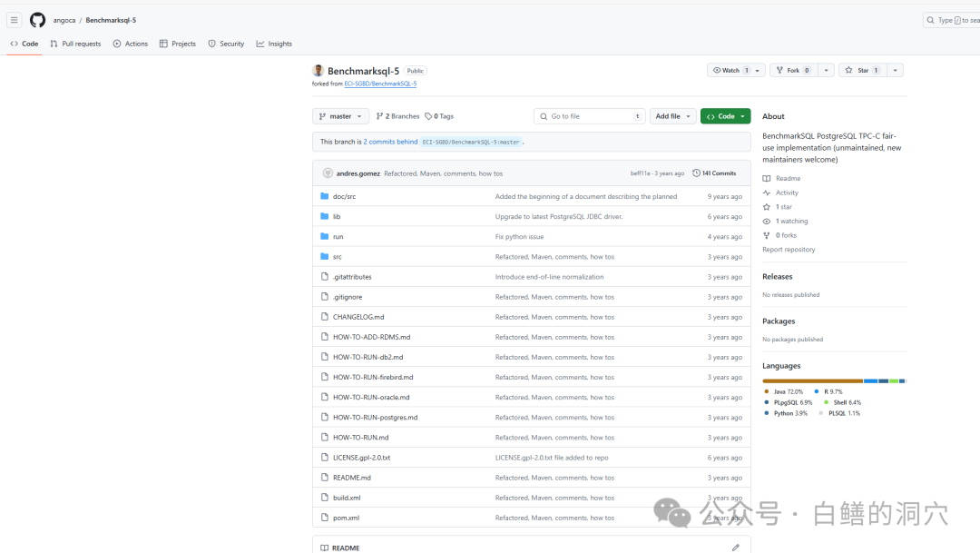980x553 pixels.
Task: Open the Releases section heading
Action: pos(778,276)
